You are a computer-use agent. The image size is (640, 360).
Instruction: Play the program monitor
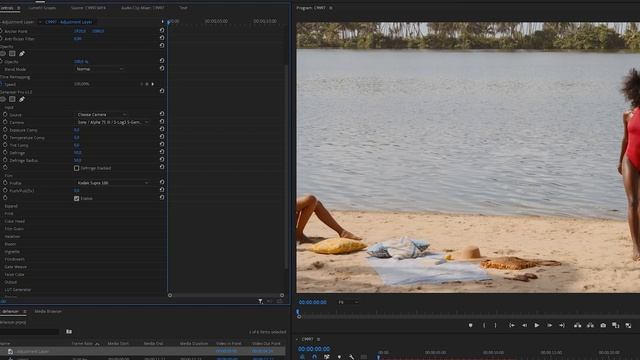click(x=537, y=325)
